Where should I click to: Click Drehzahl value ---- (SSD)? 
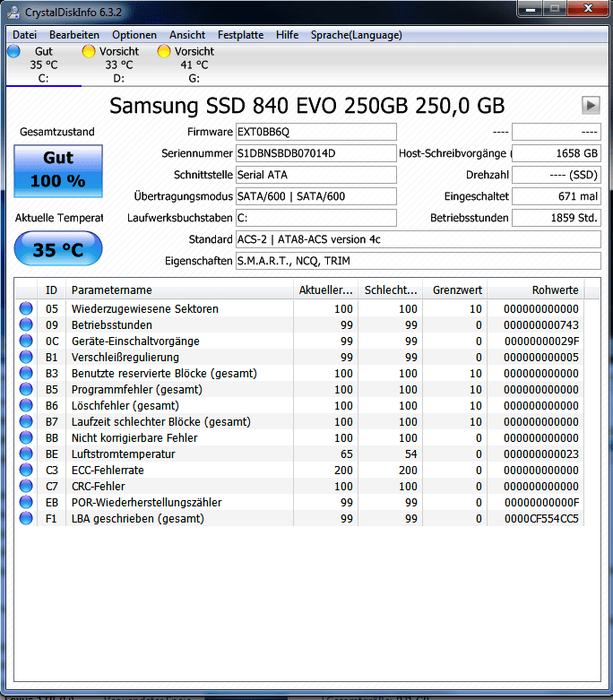click(557, 175)
